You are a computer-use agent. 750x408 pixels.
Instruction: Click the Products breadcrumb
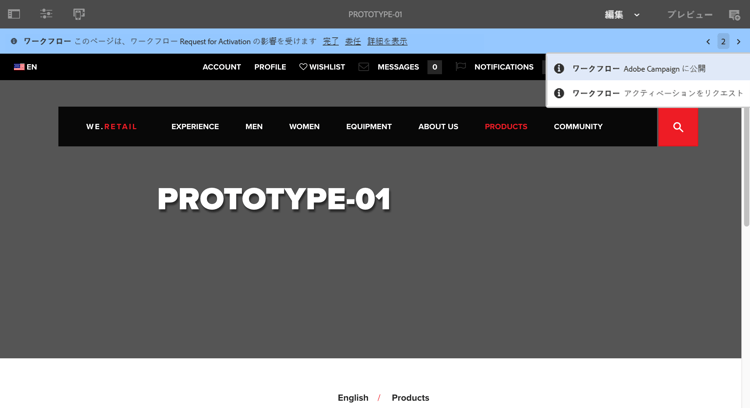coord(410,397)
